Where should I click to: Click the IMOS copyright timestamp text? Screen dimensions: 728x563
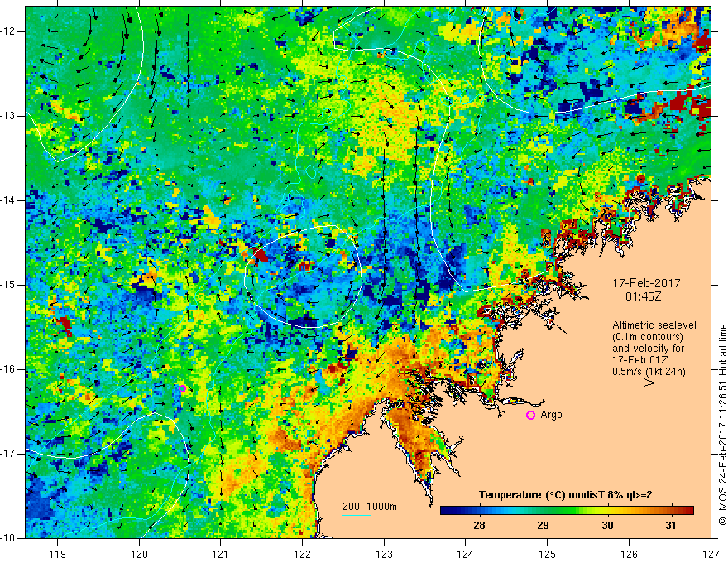tap(722, 425)
